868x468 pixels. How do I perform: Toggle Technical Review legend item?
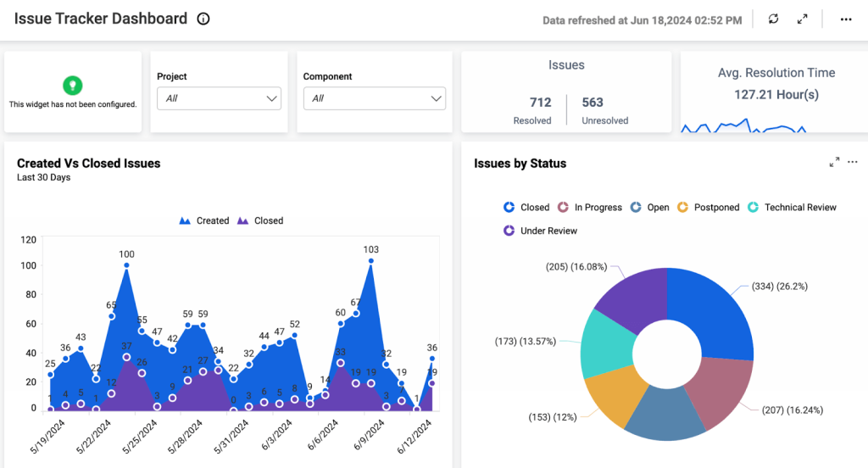coord(792,207)
